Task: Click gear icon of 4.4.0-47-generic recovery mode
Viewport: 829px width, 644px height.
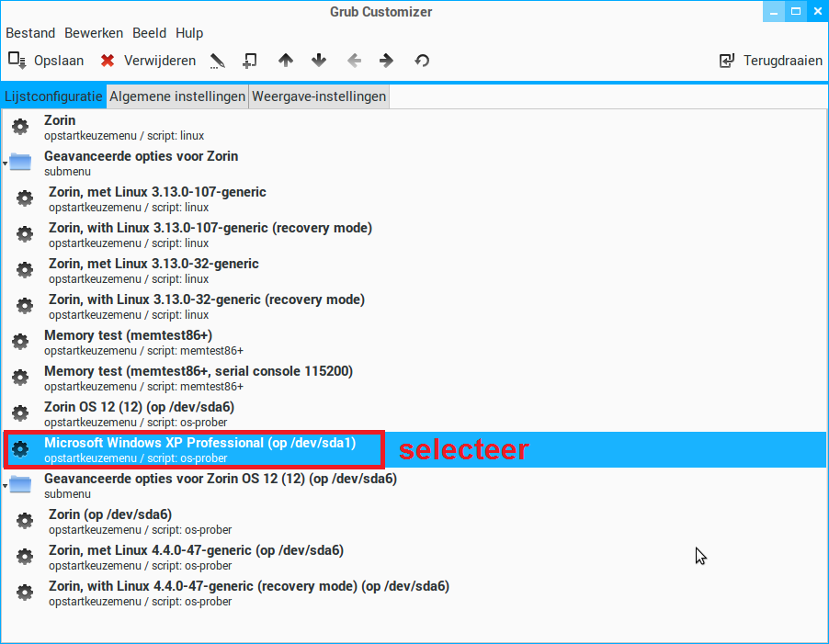Action: coord(25,593)
